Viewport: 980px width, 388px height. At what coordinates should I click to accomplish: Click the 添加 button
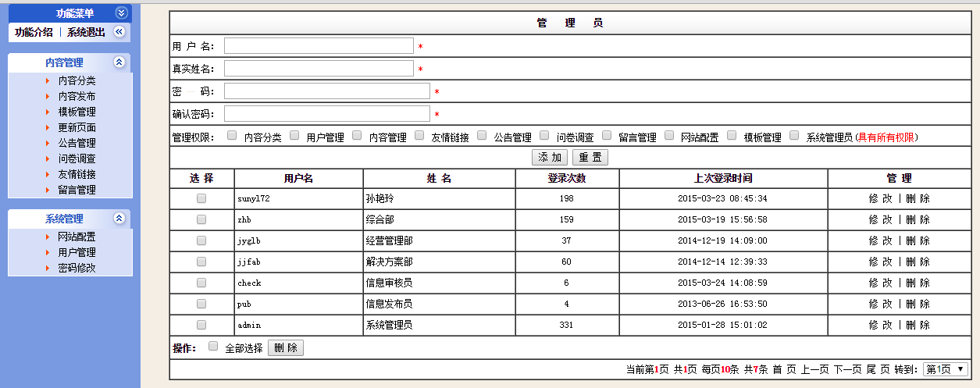pos(550,157)
